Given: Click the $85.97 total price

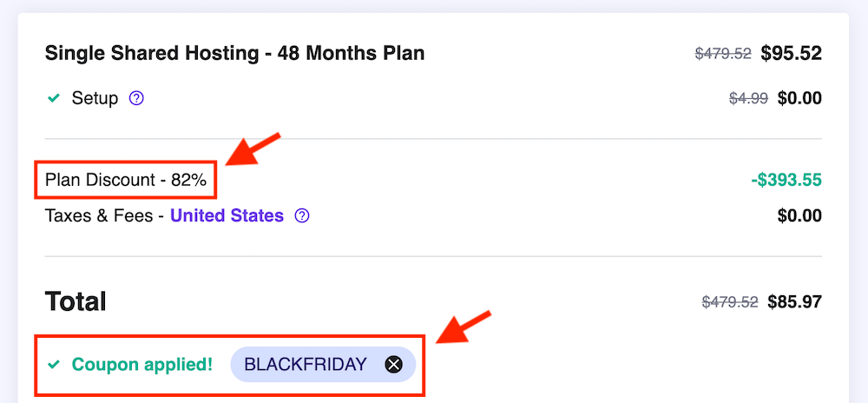Looking at the screenshot, I should [794, 302].
